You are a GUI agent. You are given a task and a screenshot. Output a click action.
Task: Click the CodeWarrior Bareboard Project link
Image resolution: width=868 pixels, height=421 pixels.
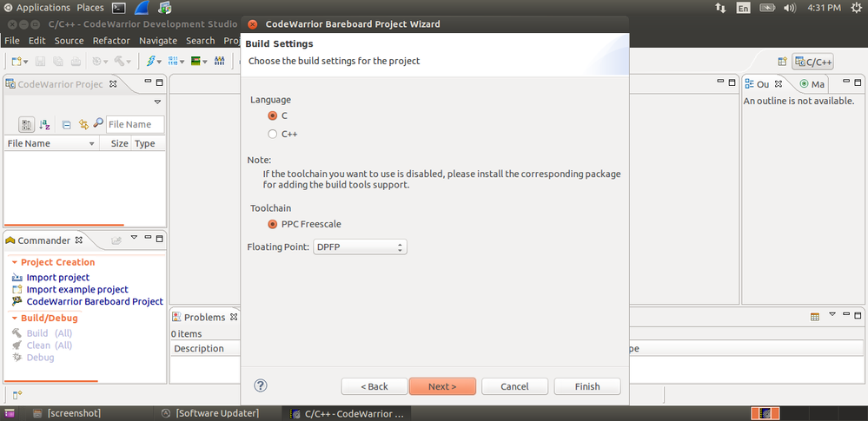[95, 301]
